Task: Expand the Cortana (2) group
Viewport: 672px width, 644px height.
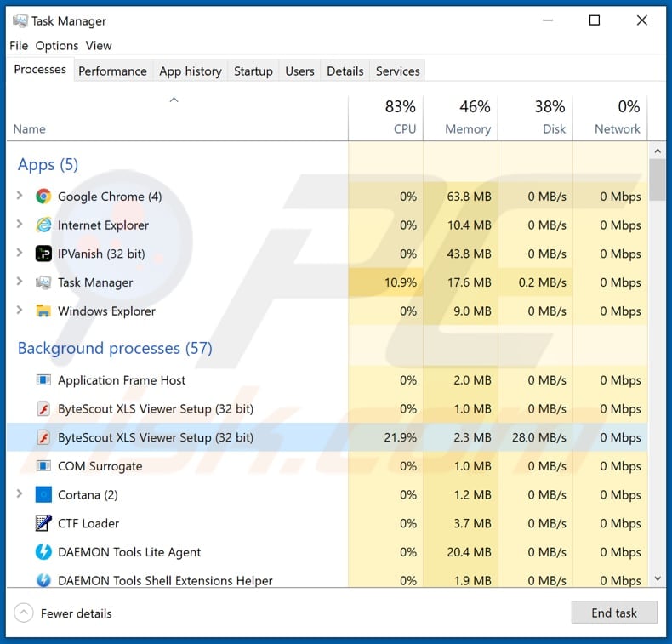Action: click(20, 494)
